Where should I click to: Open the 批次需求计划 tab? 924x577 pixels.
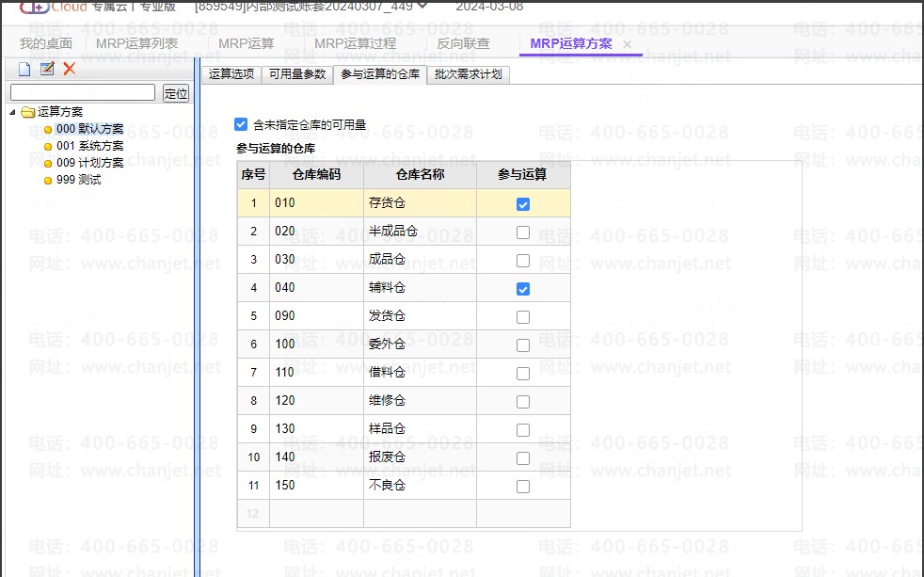[468, 74]
